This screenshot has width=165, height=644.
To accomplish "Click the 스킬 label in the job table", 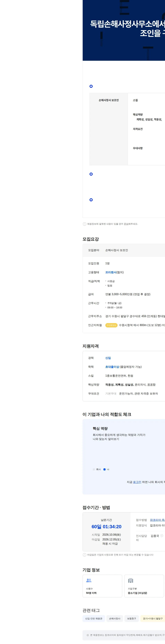I will point(135,100).
